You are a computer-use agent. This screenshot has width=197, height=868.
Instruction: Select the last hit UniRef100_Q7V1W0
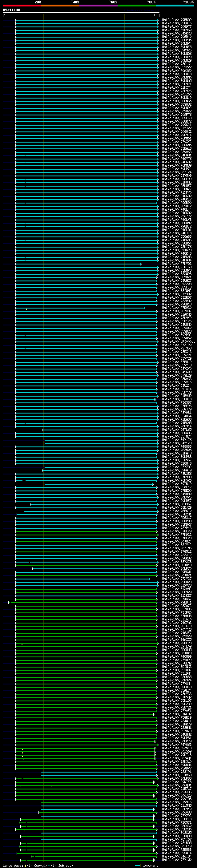pos(177,860)
